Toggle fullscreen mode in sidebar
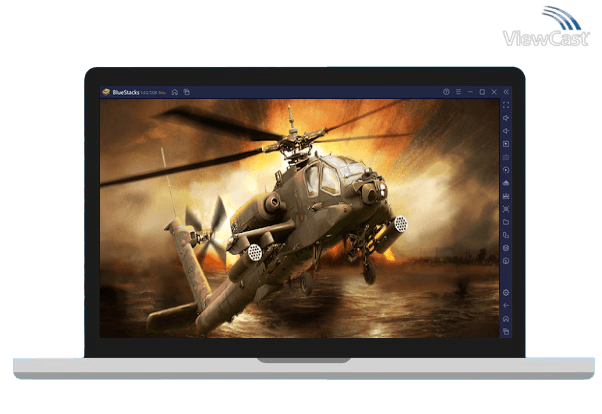Image resolution: width=602 pixels, height=414 pixels. (506, 105)
